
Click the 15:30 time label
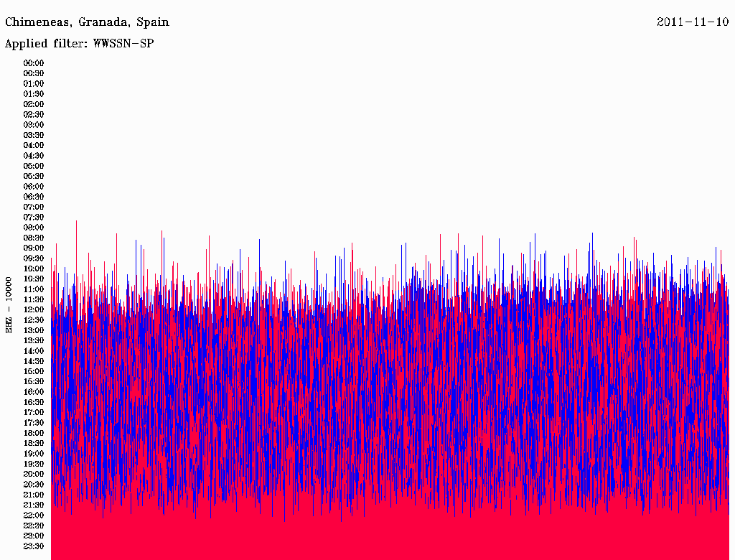coord(34,381)
